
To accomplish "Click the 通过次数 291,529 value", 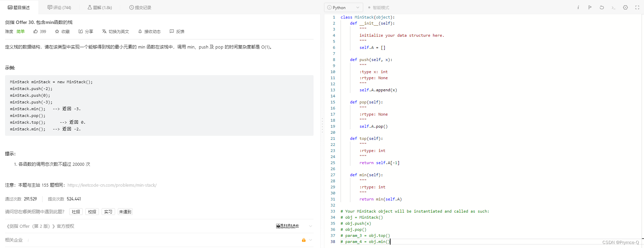I will (30, 199).
